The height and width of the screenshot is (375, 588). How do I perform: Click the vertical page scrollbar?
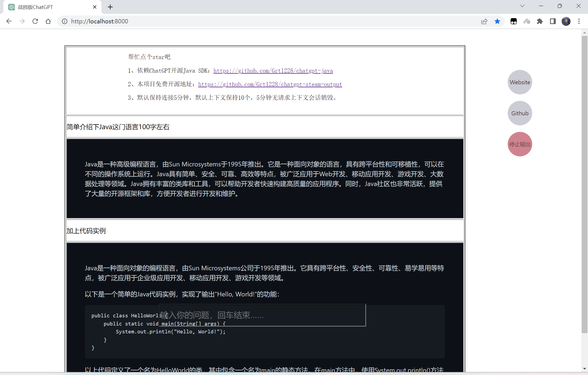(584, 184)
